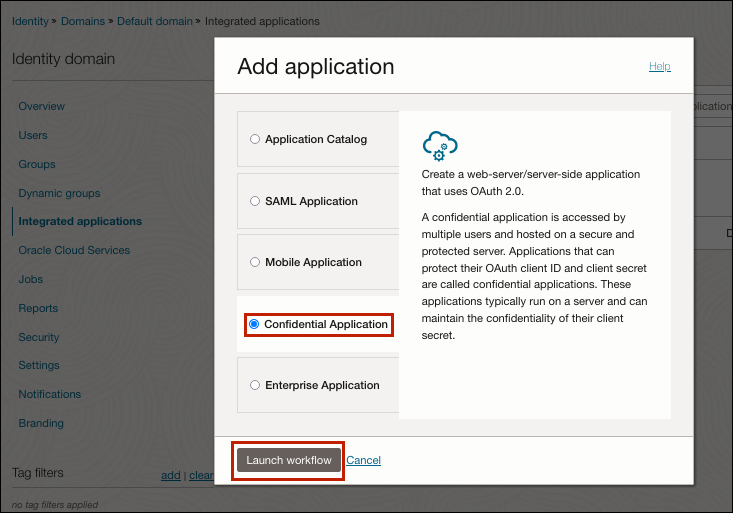Screen dimensions: 733x513
Task: Select the Confidential Application radio button
Action: (x=254, y=325)
